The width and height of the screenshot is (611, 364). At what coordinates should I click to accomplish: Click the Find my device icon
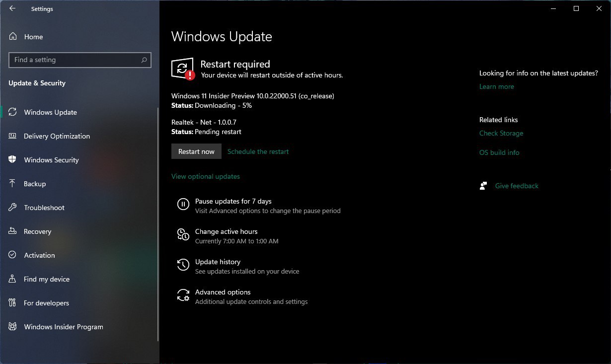pos(13,279)
